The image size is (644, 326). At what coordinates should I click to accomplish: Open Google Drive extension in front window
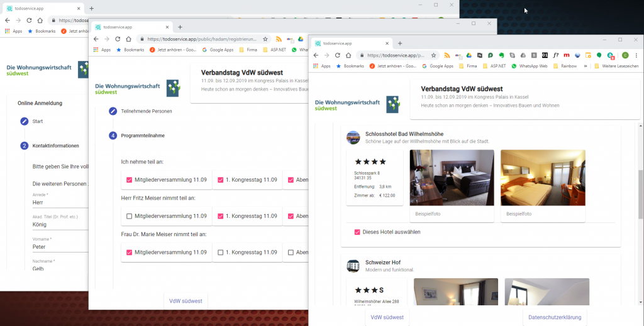(469, 55)
